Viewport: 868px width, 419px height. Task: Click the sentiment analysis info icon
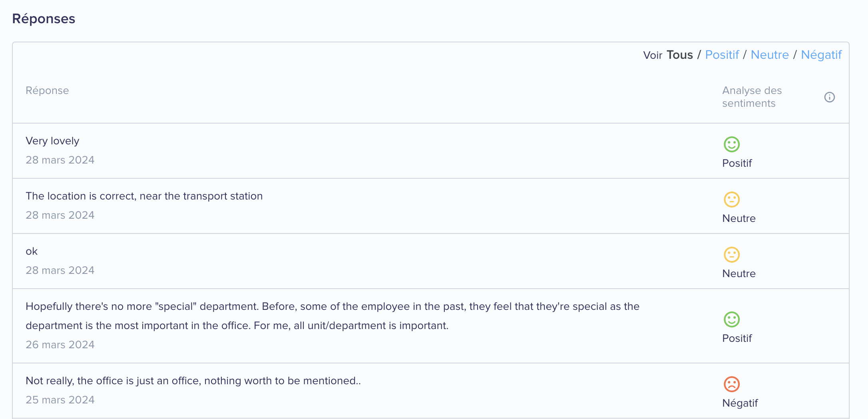coord(829,97)
